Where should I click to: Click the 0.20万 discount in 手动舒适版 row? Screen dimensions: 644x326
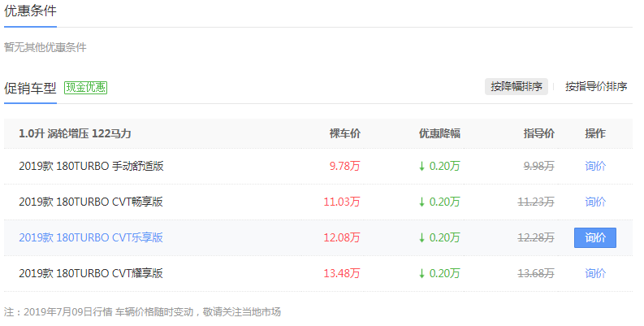click(439, 166)
